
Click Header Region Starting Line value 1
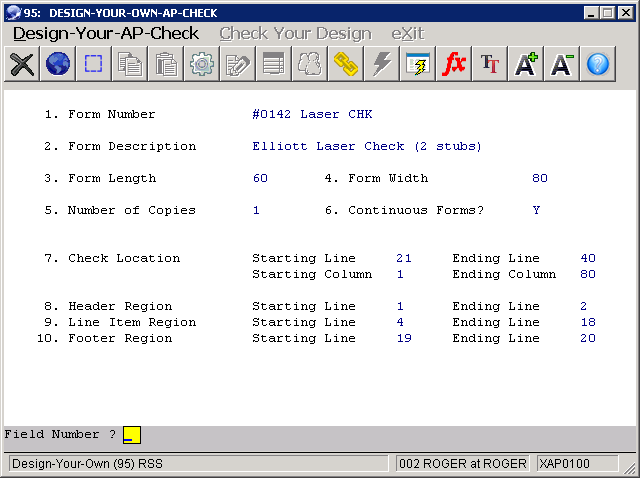pyautogui.click(x=400, y=306)
